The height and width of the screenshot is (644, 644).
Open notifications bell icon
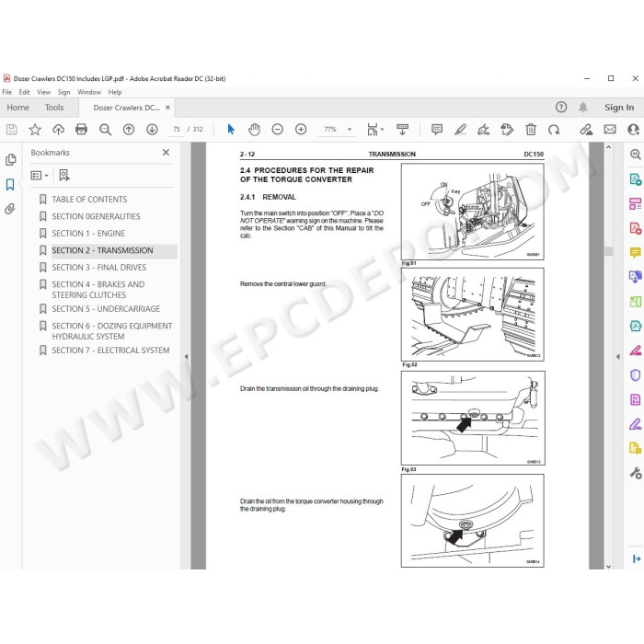582,108
